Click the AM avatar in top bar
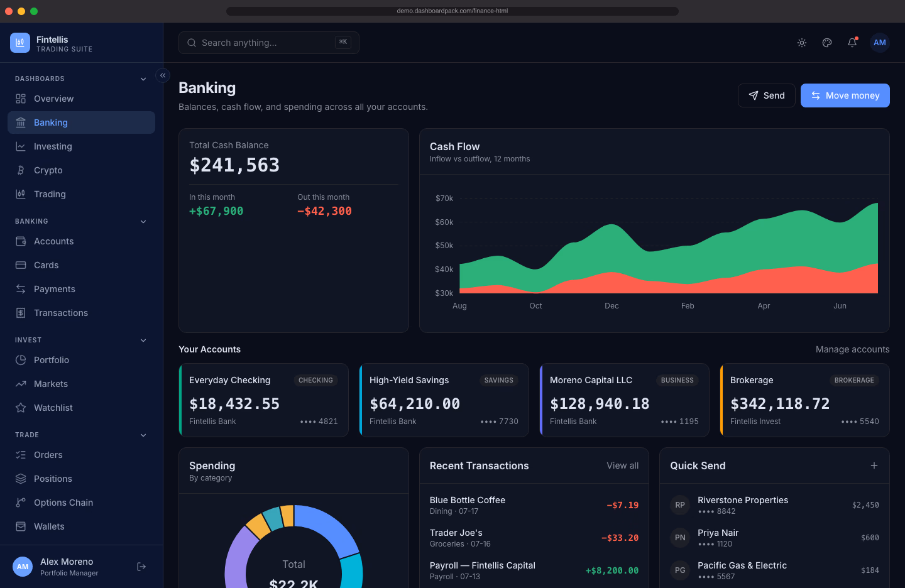Screen dimensions: 905x588 coord(880,43)
